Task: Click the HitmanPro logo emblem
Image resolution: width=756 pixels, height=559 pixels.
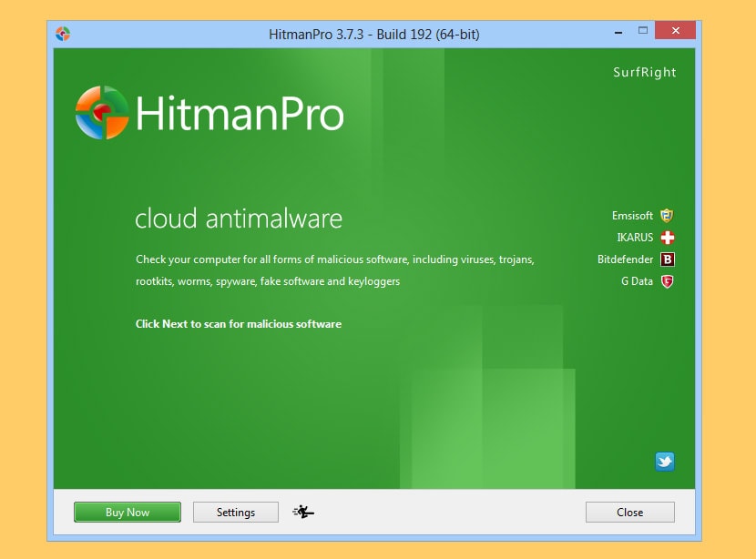Action: click(102, 113)
